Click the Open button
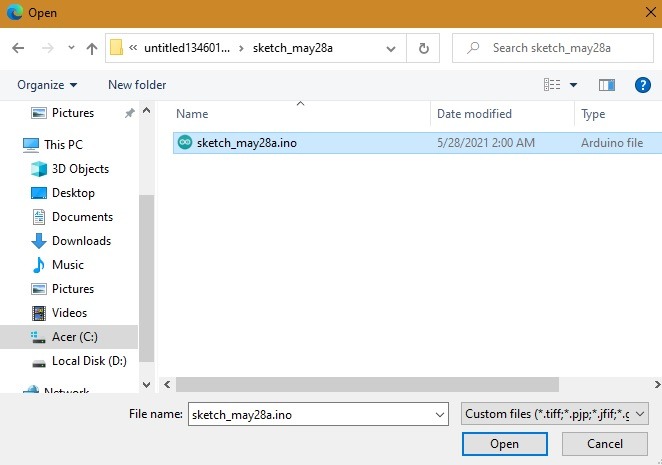 tap(505, 444)
